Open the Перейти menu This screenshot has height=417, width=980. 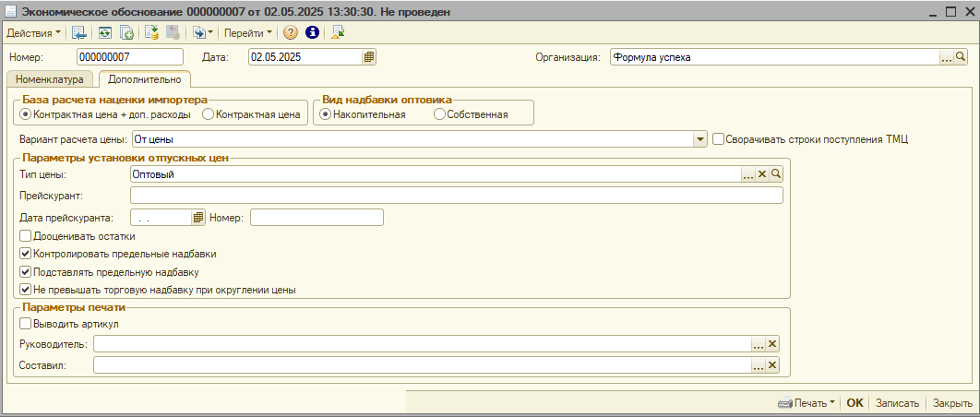(x=248, y=32)
